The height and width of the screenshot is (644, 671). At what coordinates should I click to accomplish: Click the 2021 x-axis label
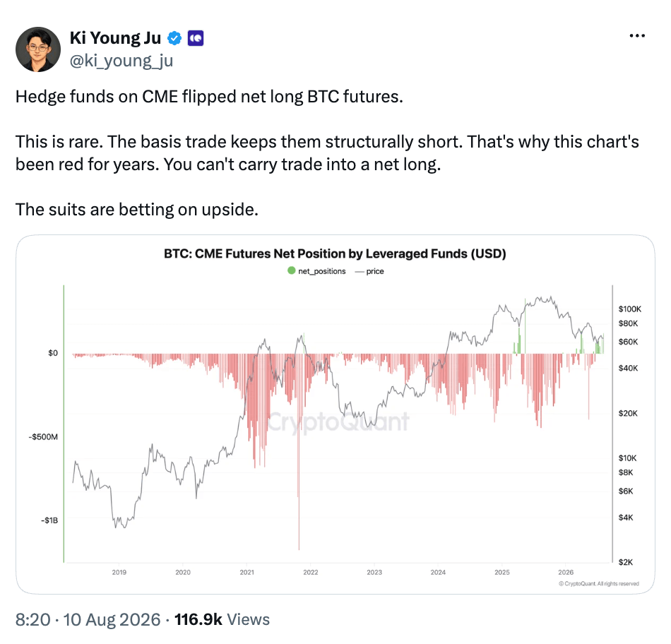[x=247, y=572]
